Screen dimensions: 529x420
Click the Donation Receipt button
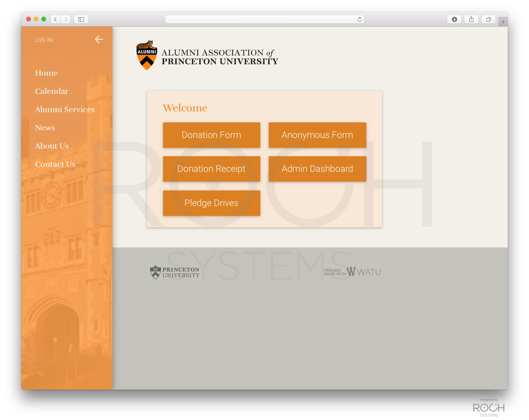(x=212, y=169)
